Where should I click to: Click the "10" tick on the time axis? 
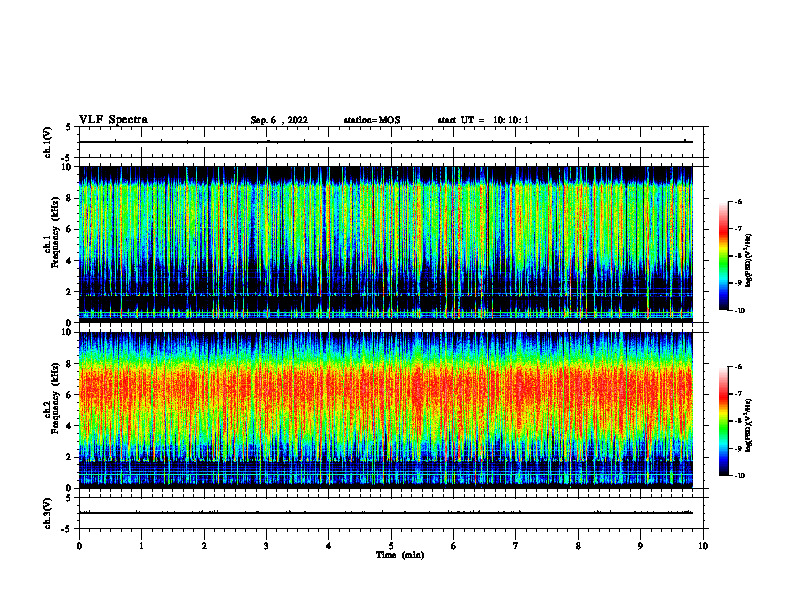[703, 546]
